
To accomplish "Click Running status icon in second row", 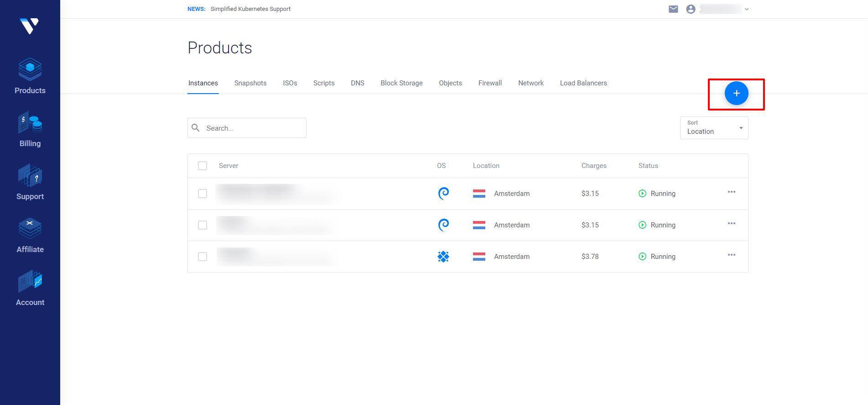I will pos(642,225).
